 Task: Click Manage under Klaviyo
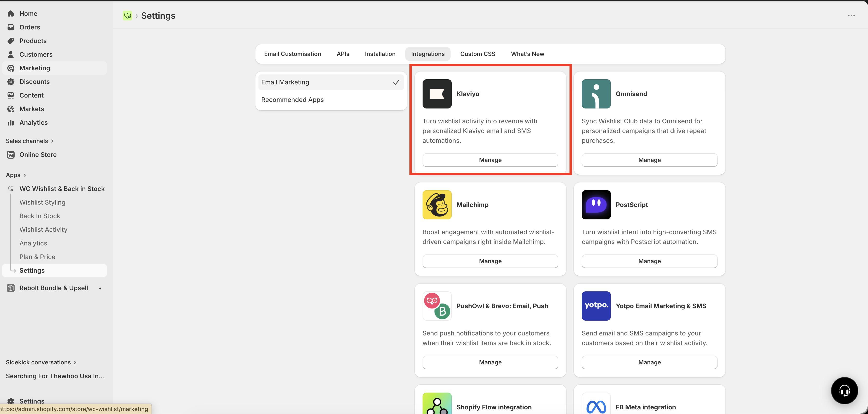click(x=490, y=160)
